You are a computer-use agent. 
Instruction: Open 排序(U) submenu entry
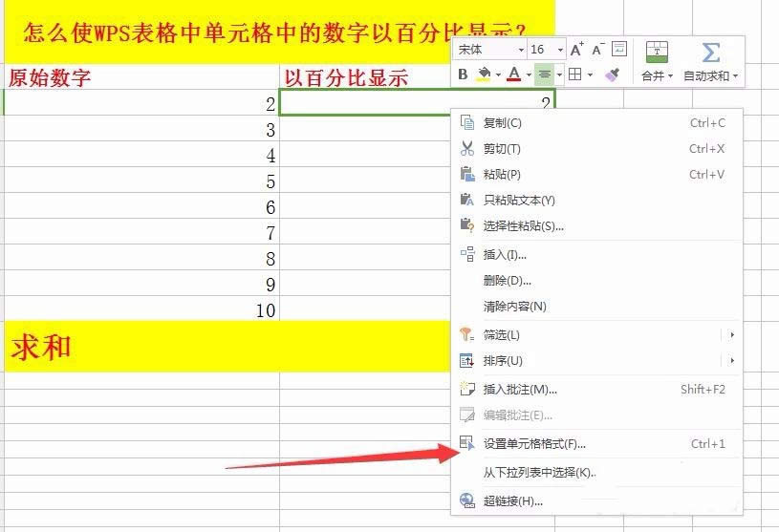(596, 361)
